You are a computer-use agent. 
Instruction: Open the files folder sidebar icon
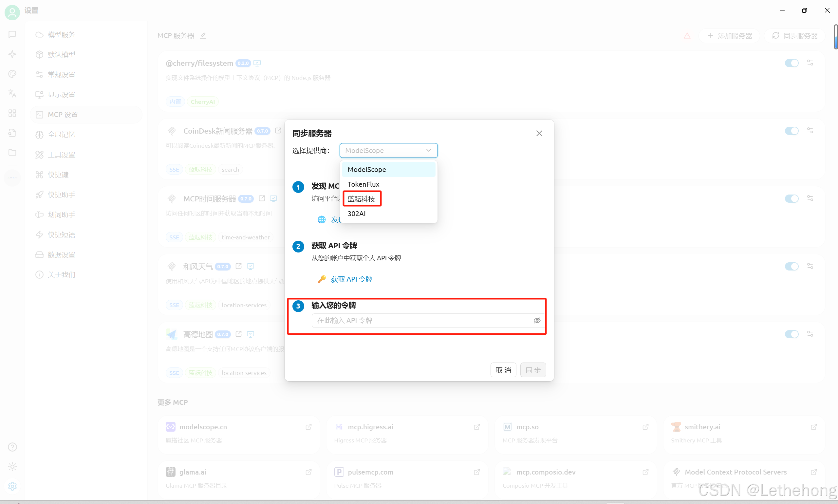(12, 153)
